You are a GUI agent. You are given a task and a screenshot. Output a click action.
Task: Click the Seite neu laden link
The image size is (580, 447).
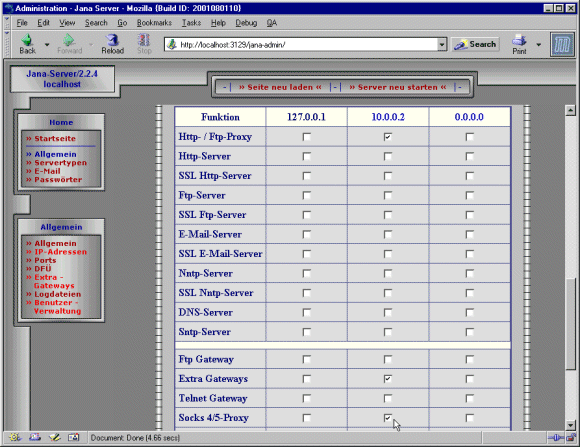(x=280, y=87)
